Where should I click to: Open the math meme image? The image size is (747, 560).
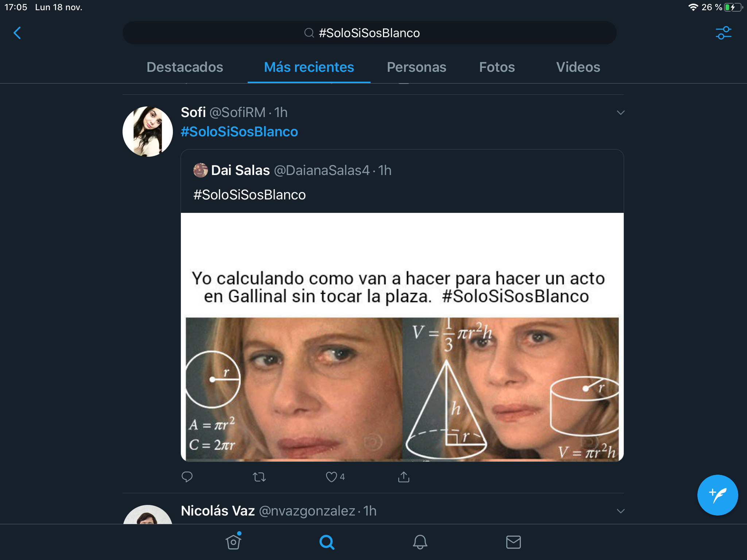coord(402,365)
